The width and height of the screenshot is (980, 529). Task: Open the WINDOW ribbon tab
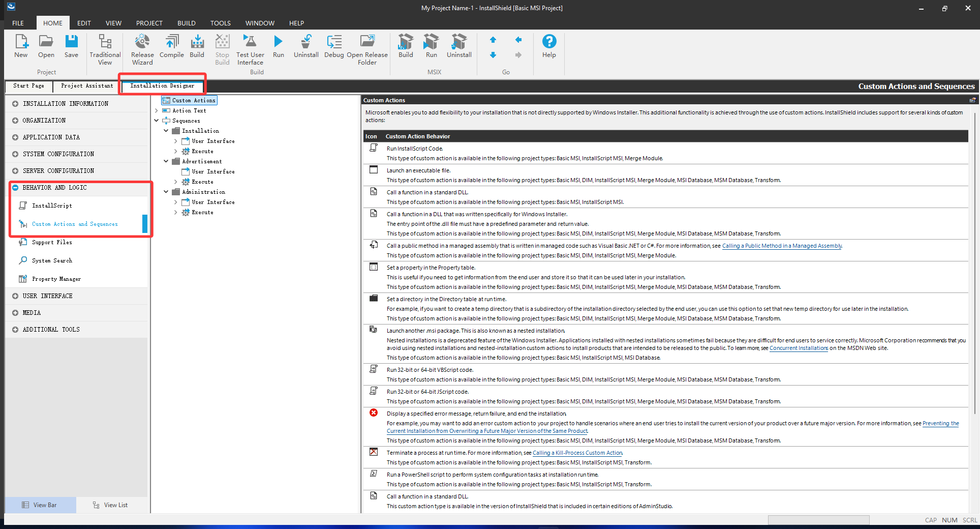pyautogui.click(x=260, y=23)
